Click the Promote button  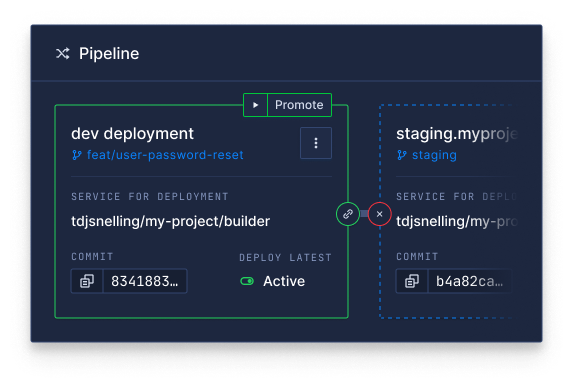pyautogui.click(x=299, y=105)
